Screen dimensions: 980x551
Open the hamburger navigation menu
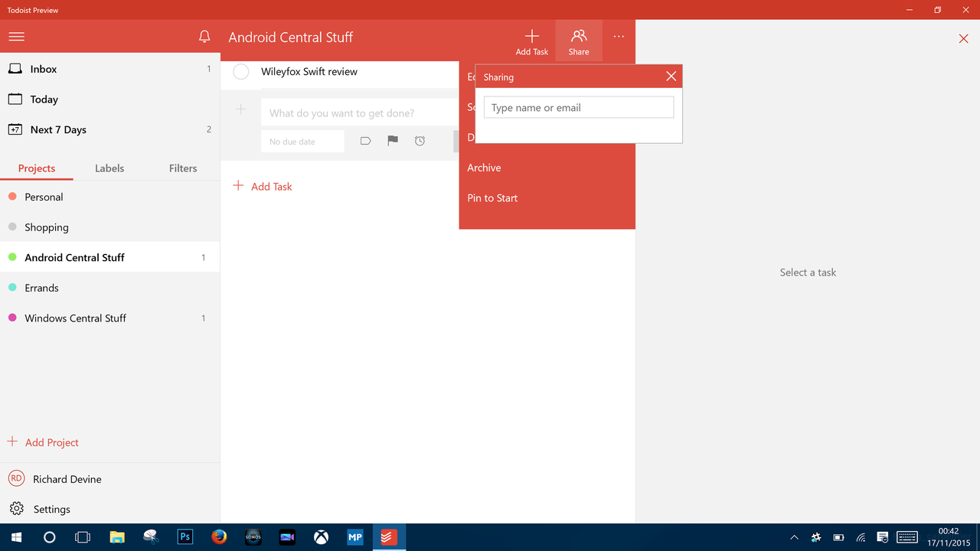click(16, 37)
